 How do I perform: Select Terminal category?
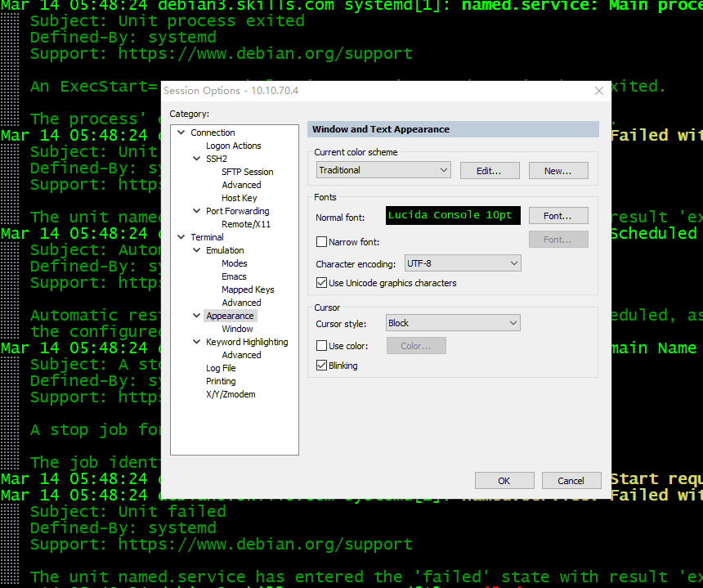click(x=207, y=237)
